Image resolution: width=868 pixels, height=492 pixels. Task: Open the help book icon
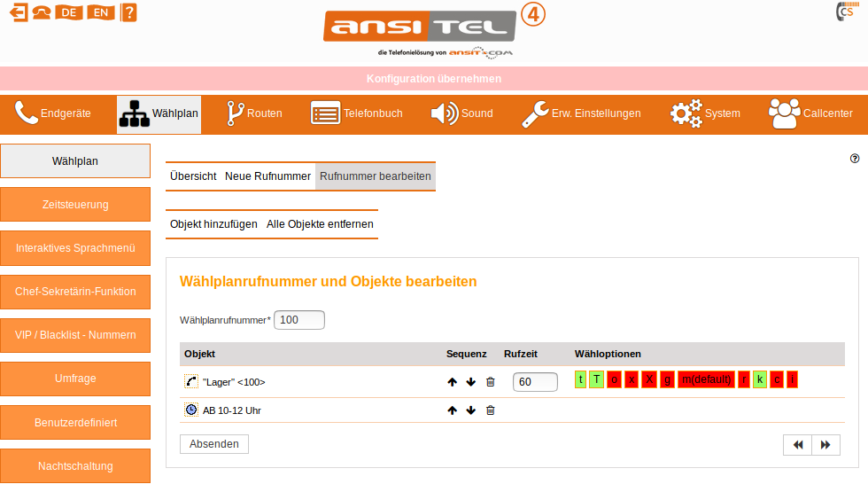[x=128, y=12]
